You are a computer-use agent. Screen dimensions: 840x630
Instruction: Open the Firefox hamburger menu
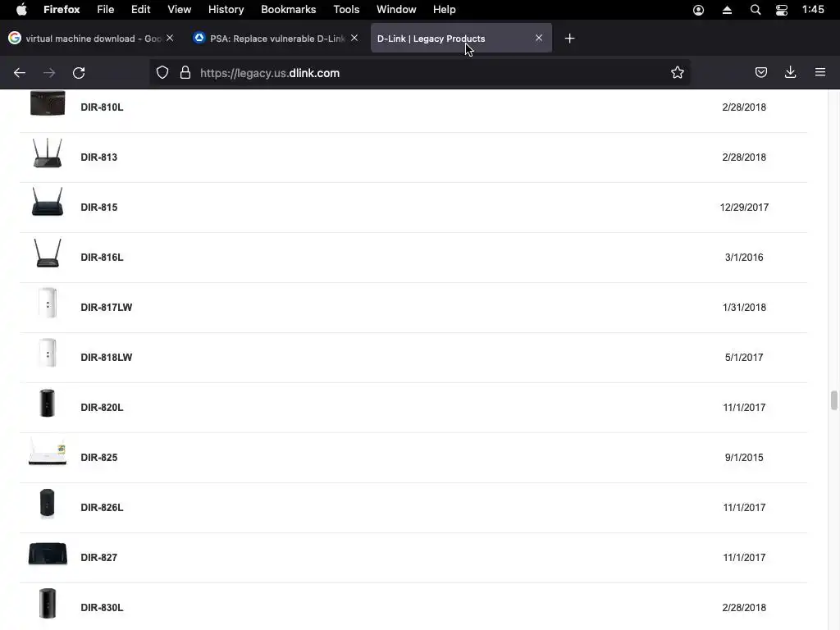pos(820,72)
